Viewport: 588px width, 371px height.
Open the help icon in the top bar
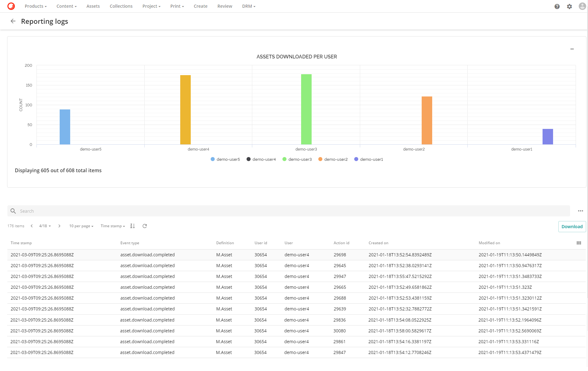click(x=557, y=6)
